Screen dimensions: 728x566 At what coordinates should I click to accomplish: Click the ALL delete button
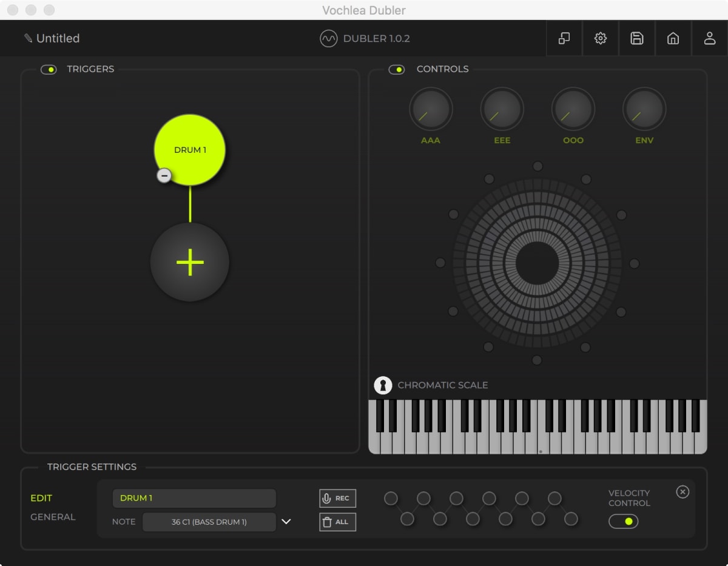click(338, 522)
